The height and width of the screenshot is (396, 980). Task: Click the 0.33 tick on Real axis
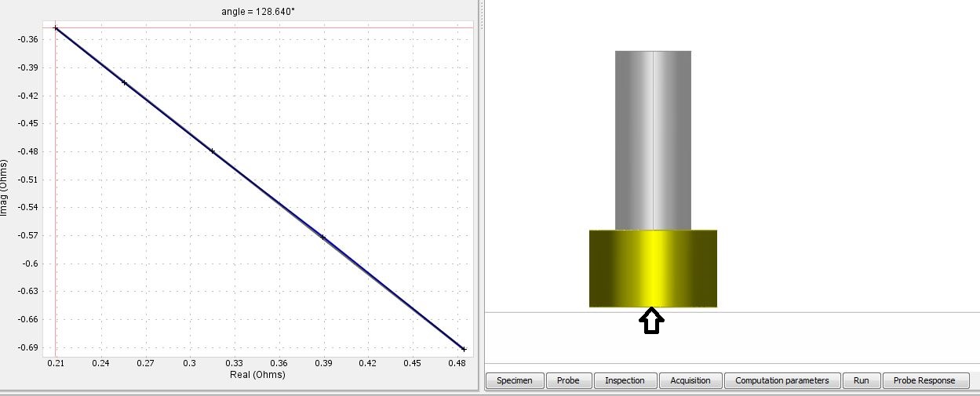point(235,364)
